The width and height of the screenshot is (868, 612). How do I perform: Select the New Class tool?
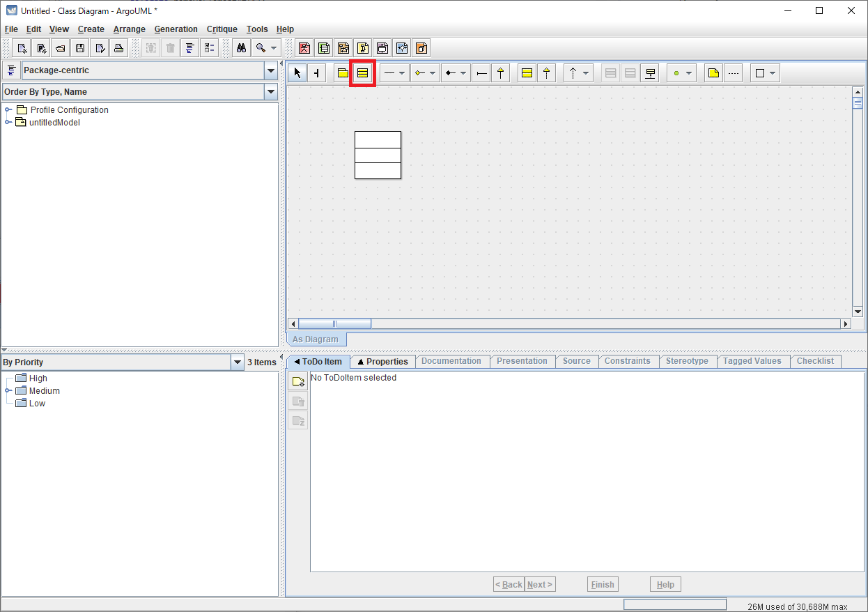click(362, 73)
